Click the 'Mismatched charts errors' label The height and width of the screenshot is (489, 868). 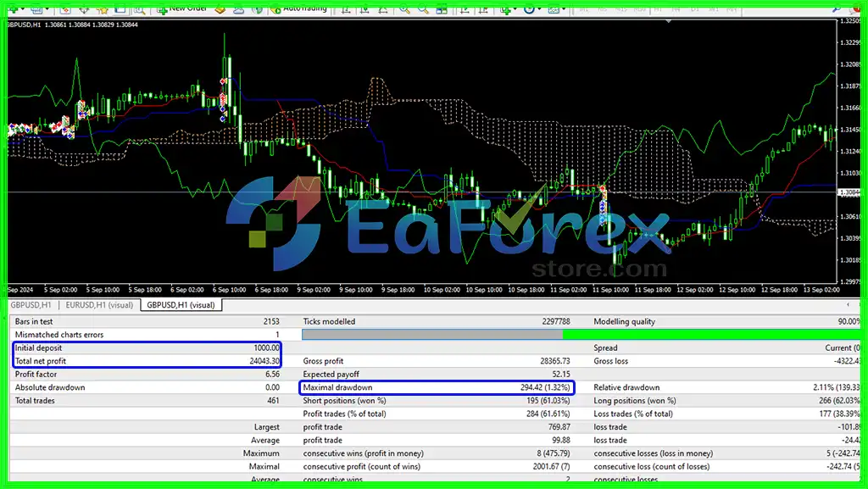click(x=59, y=335)
